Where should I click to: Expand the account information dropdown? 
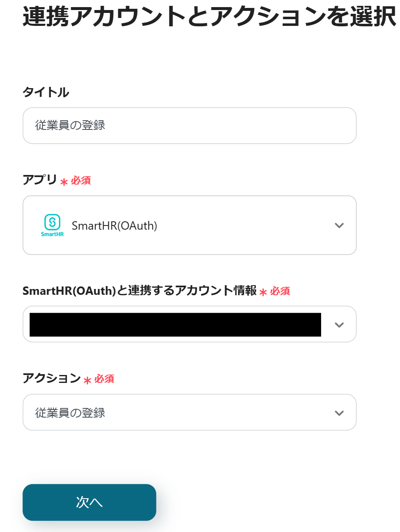click(x=339, y=324)
